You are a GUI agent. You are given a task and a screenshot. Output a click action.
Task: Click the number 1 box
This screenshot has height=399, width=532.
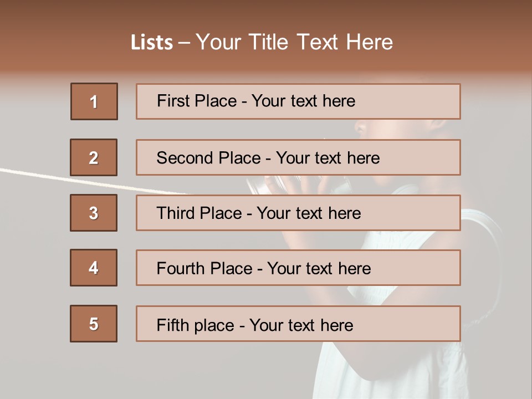(x=94, y=101)
